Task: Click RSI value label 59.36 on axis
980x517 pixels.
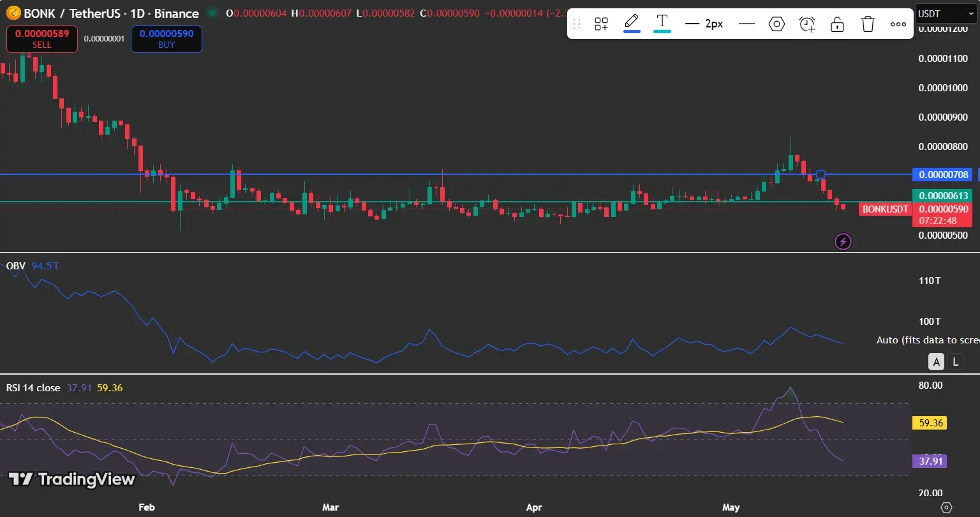Action: coord(929,423)
